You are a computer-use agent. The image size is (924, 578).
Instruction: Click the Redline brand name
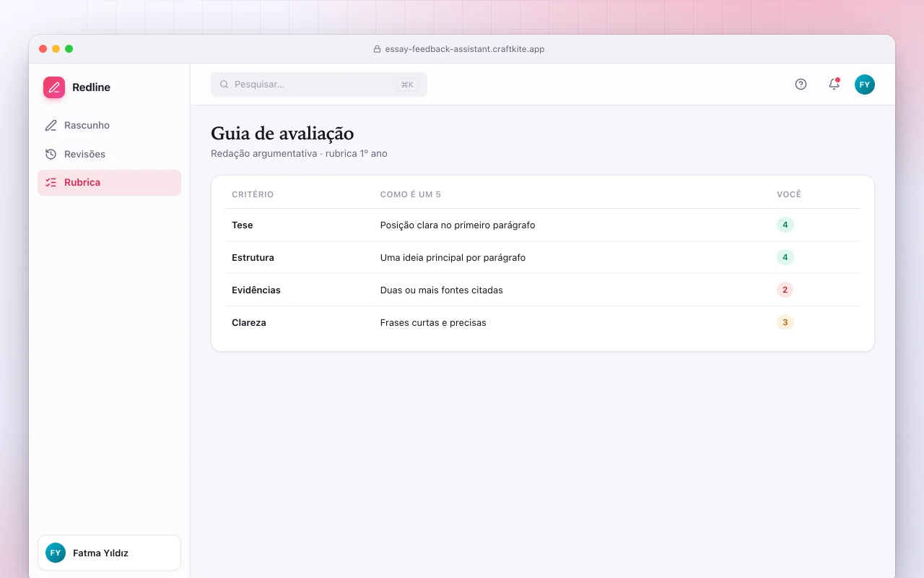pyautogui.click(x=91, y=87)
